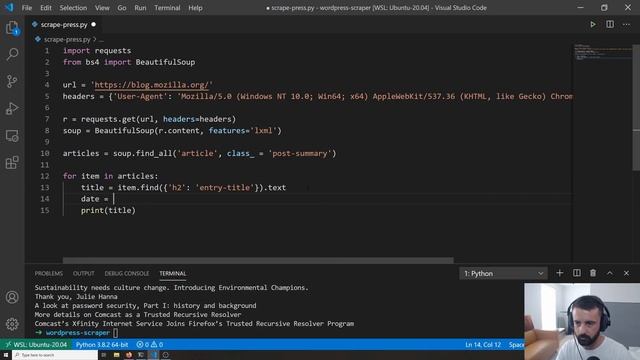
Task: Click 'Thank you, Julie Hanna' terminal line
Action: coord(76,297)
